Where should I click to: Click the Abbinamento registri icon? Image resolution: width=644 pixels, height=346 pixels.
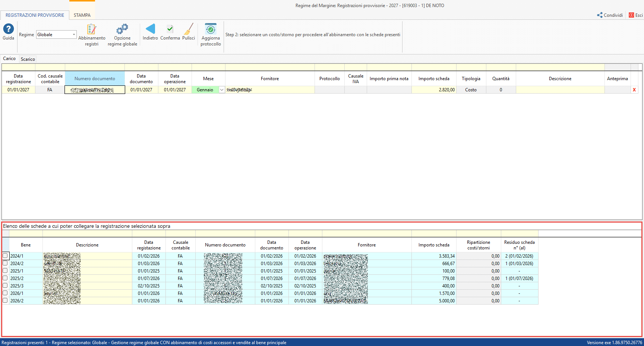92,29
